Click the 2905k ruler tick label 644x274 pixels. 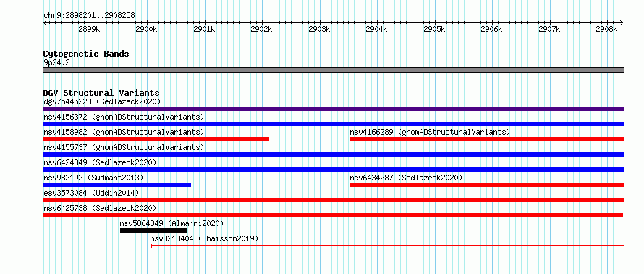[x=434, y=30]
